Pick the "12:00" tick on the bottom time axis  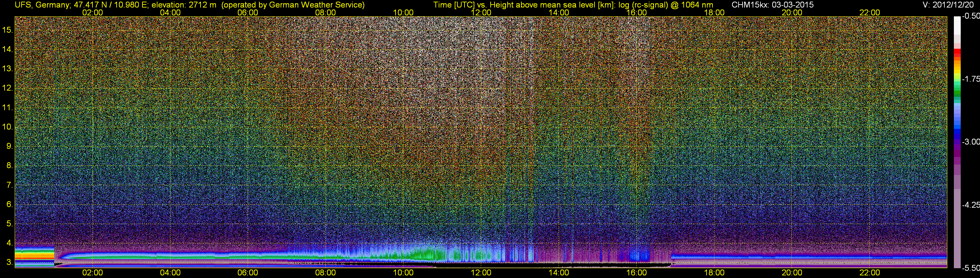481,273
